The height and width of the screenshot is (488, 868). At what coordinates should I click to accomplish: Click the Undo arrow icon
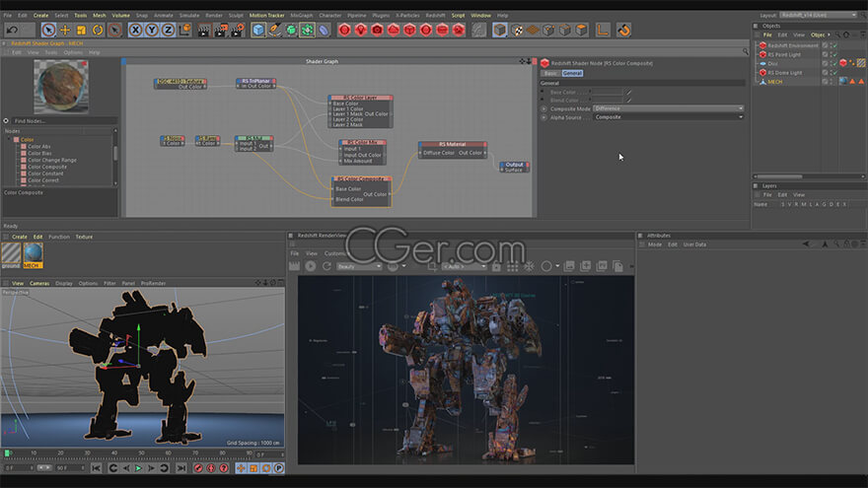[12, 30]
